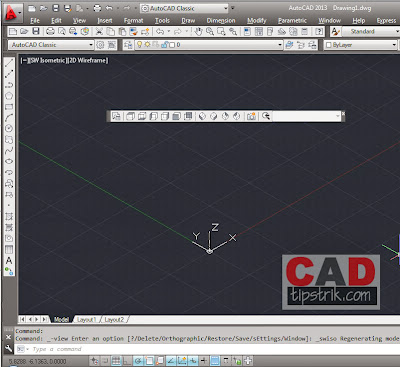The height and width of the screenshot is (367, 400).
Task: Select the Hatch tool
Action: tap(9, 216)
